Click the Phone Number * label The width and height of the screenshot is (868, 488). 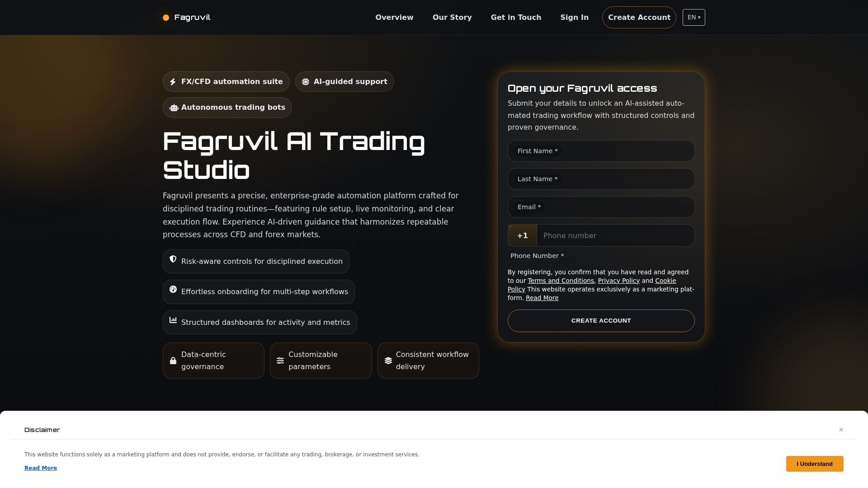(537, 256)
